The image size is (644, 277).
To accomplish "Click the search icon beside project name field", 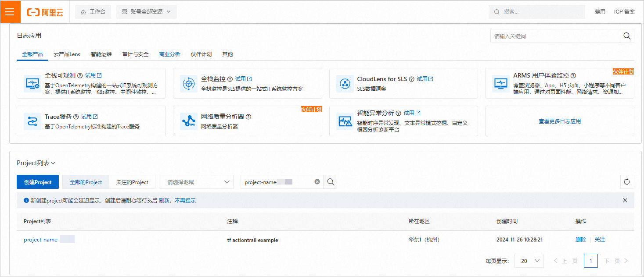I will coord(330,182).
